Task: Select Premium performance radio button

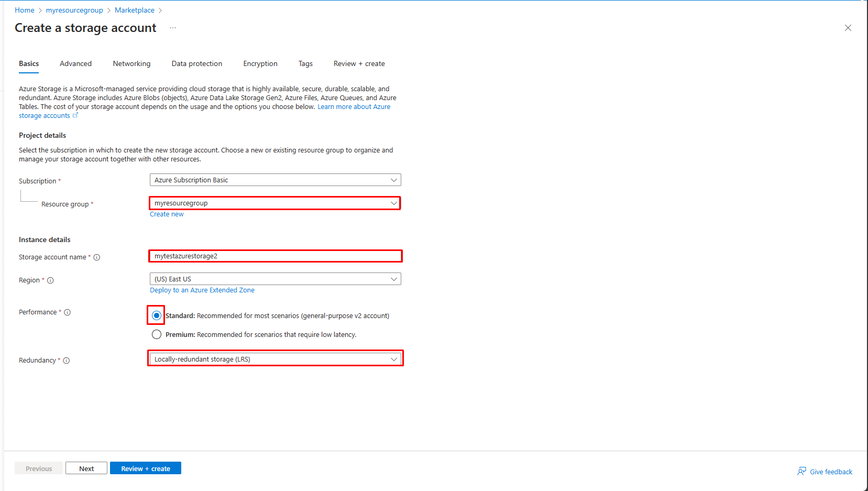Action: tap(157, 334)
